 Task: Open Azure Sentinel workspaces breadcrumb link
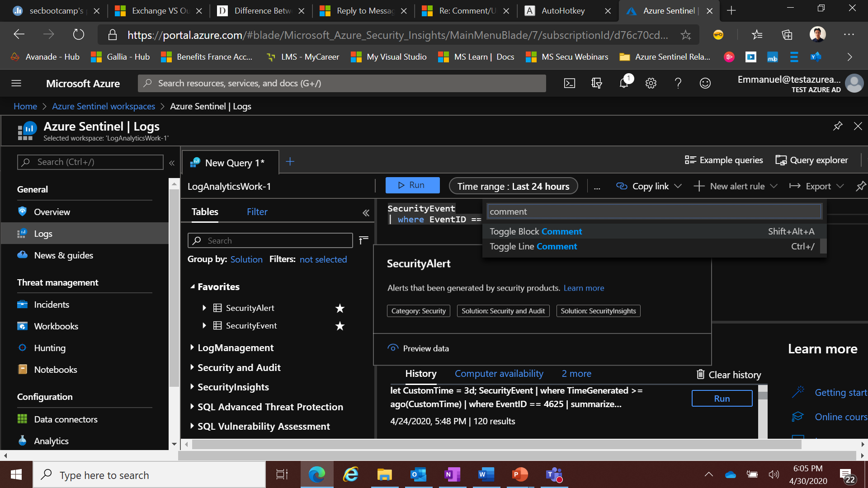pyautogui.click(x=104, y=106)
